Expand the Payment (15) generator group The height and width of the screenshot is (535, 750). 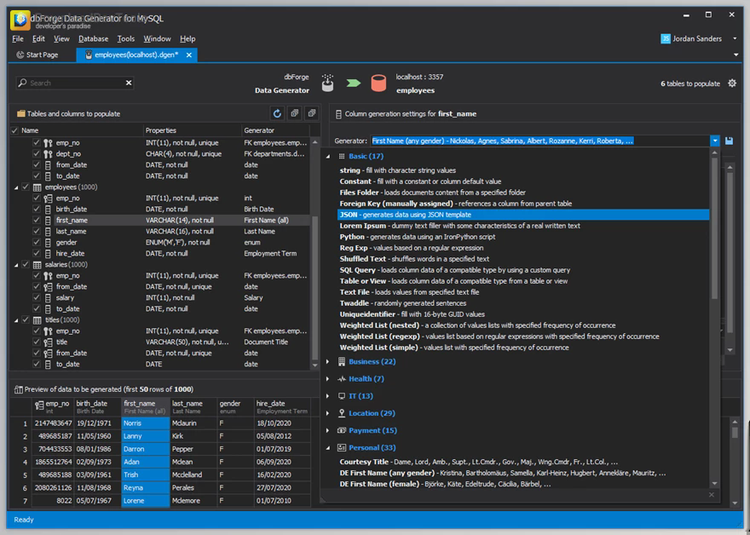pos(328,430)
